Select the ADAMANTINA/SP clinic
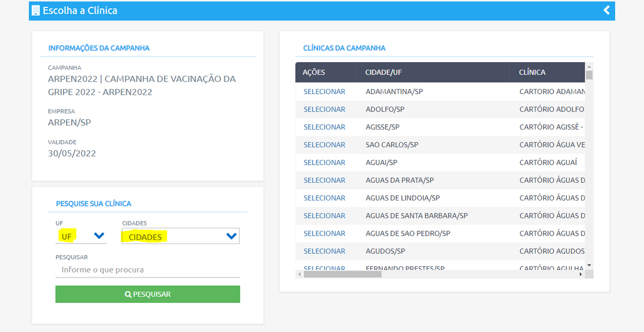The height and width of the screenshot is (332, 644). click(324, 91)
